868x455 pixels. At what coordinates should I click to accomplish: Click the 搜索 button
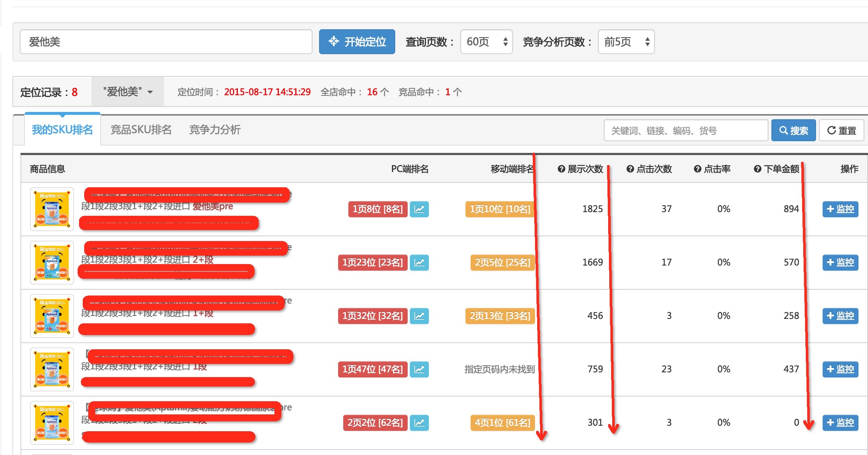[x=793, y=130]
